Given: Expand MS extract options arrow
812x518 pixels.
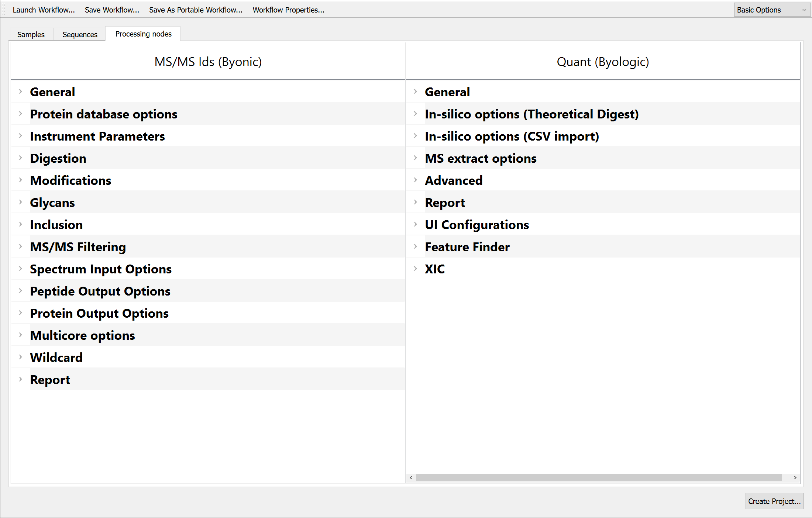Looking at the screenshot, I should (415, 158).
